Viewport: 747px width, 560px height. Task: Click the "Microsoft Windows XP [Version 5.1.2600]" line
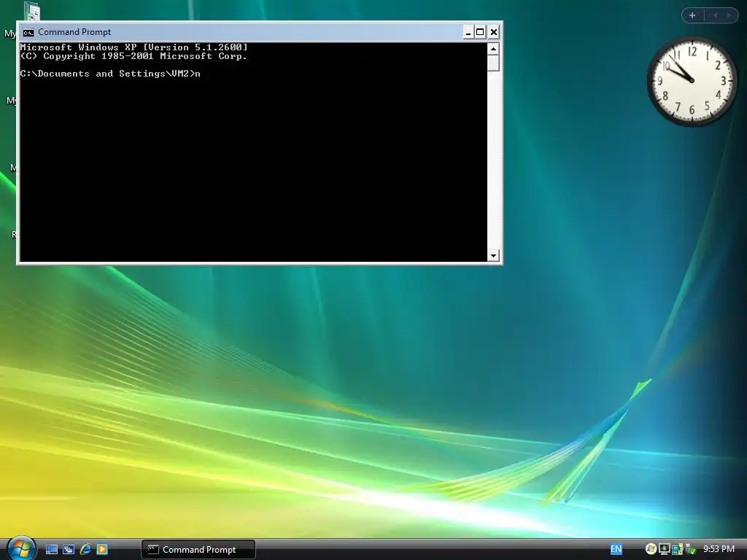pos(134,47)
